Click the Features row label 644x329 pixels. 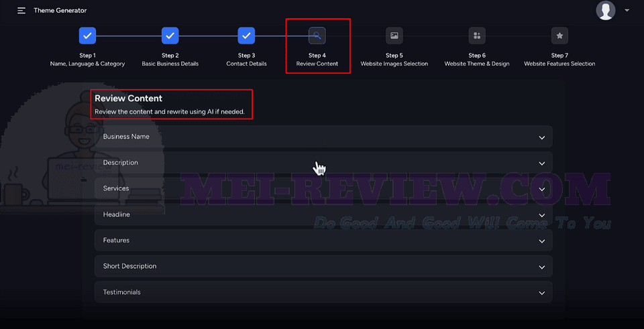(116, 240)
